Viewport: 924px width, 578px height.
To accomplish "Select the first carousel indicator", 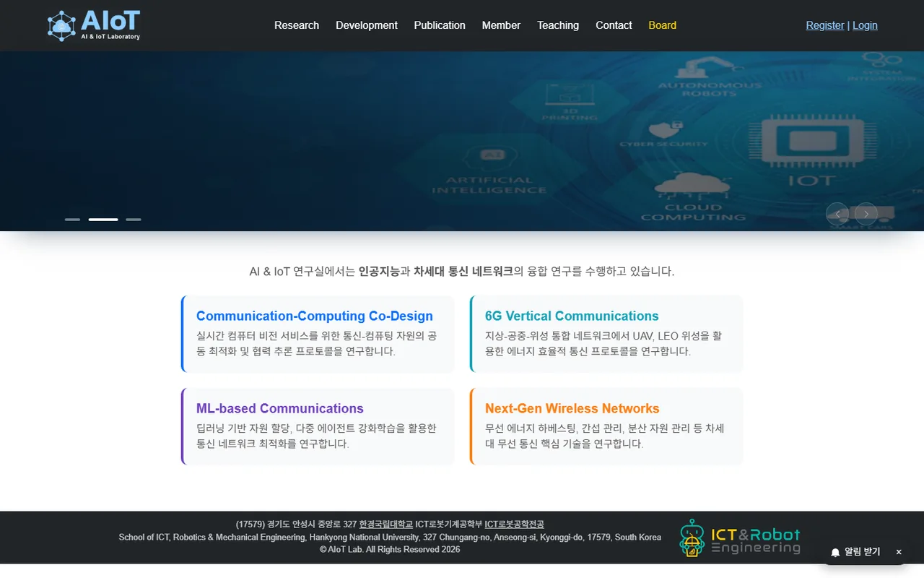I will coord(72,219).
